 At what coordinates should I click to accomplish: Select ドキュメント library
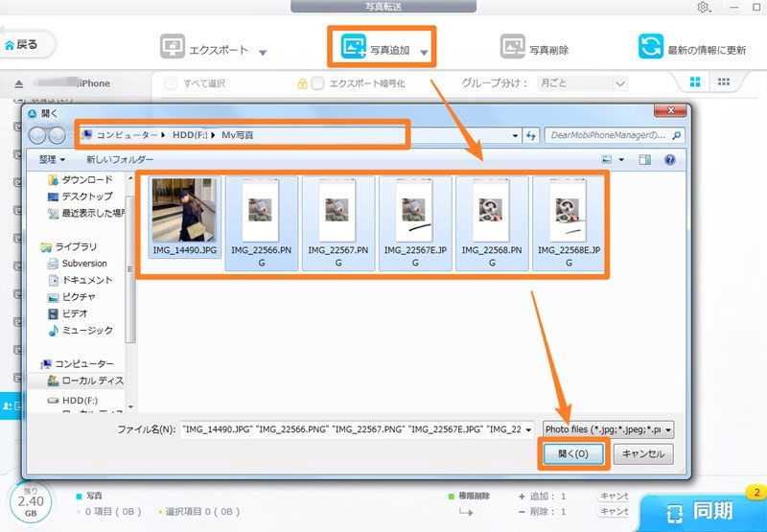click(x=81, y=280)
